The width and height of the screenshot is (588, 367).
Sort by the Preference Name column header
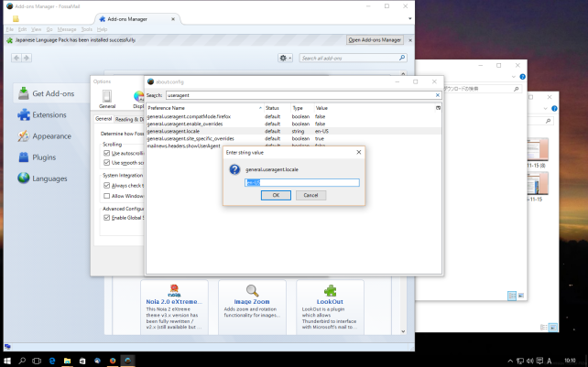coord(205,108)
